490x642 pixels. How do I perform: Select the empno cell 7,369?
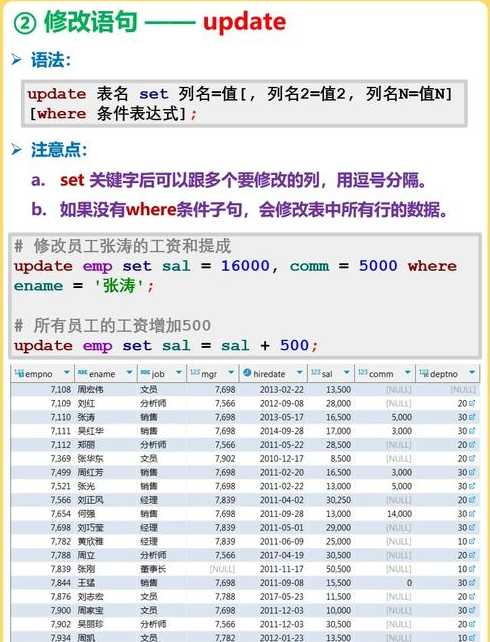click(61, 459)
